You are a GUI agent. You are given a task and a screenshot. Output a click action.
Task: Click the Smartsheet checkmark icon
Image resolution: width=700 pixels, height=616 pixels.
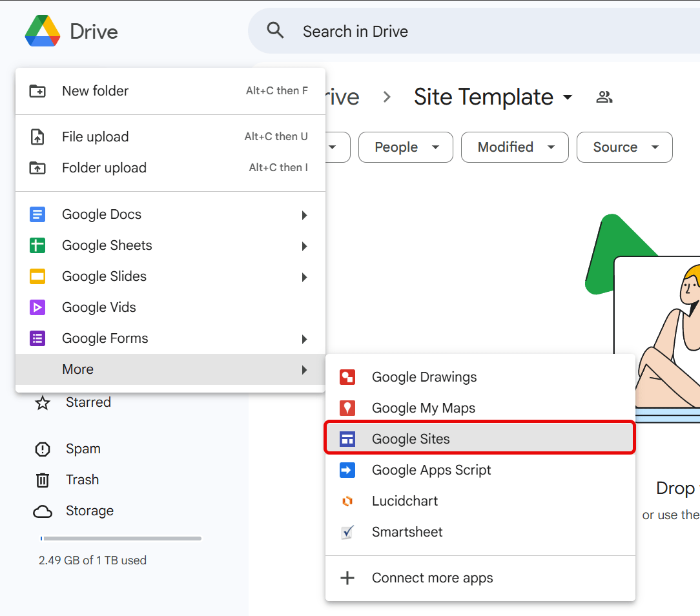(x=347, y=532)
